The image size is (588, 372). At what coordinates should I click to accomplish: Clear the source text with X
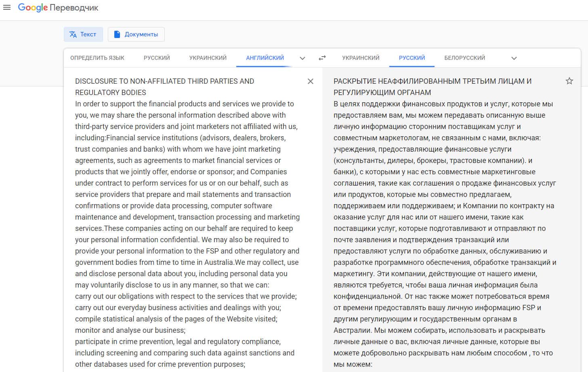point(310,81)
